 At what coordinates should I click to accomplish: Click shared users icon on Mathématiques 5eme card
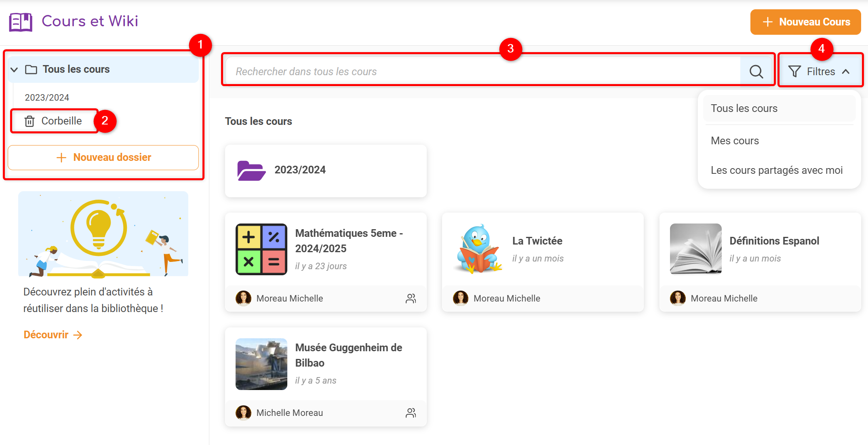click(411, 298)
